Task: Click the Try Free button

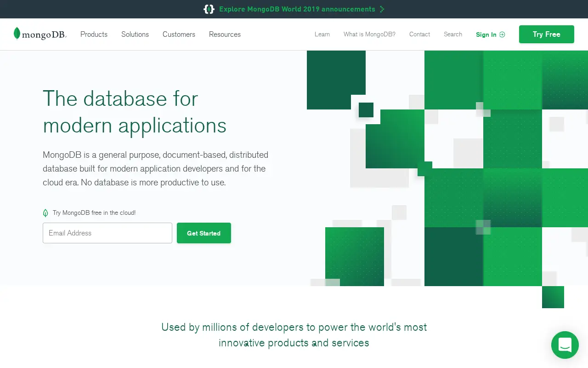Action: [x=547, y=34]
